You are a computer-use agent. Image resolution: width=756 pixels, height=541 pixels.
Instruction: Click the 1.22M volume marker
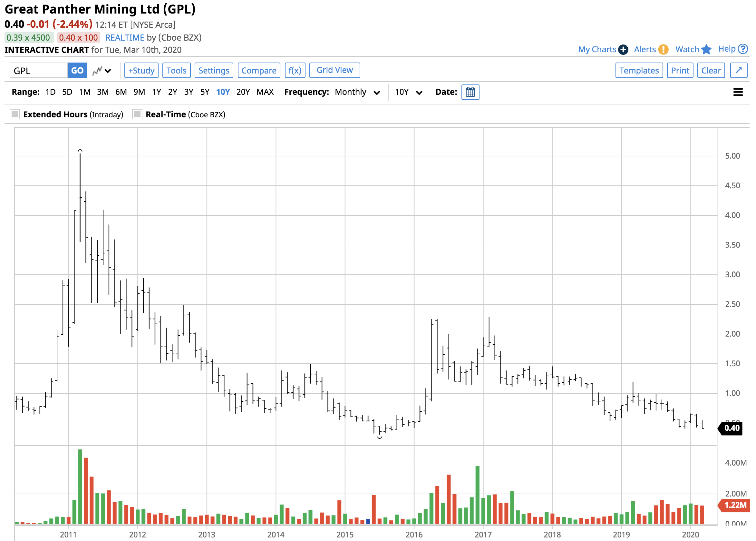coord(733,505)
